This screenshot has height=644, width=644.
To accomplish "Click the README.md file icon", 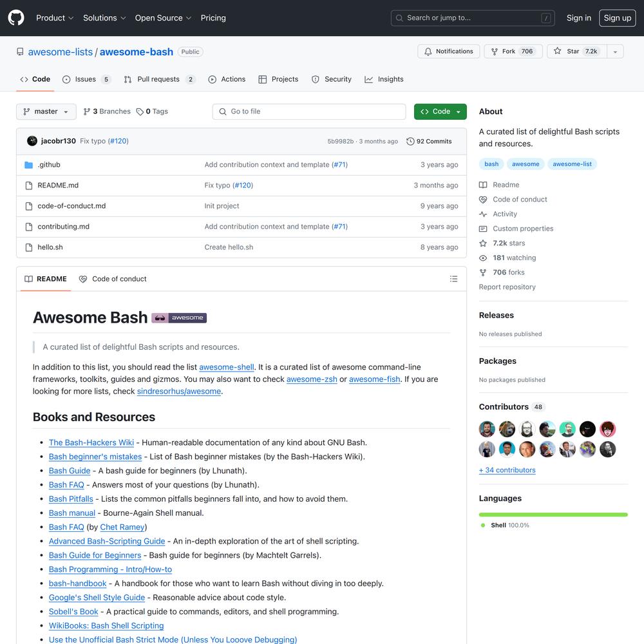I will point(29,185).
